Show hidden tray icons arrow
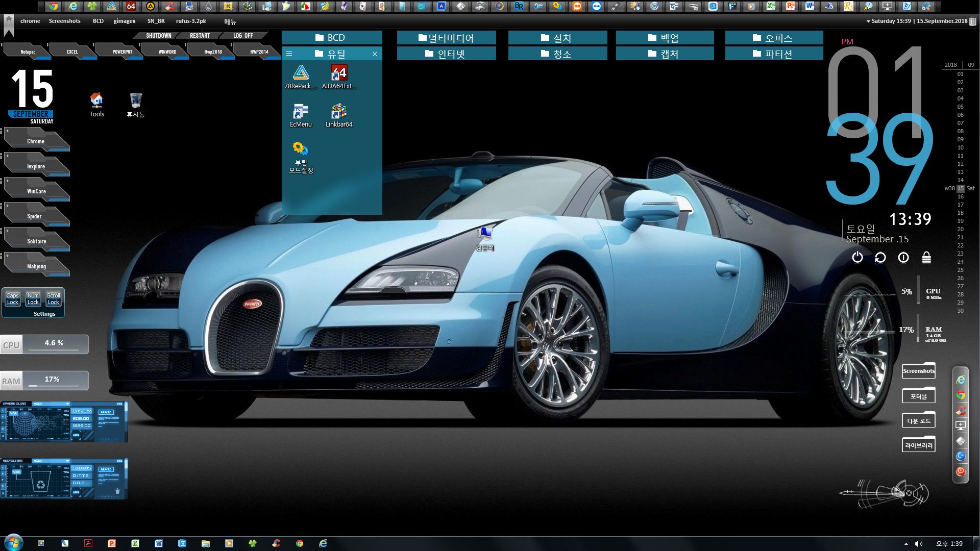This screenshot has width=980, height=551. [906, 544]
